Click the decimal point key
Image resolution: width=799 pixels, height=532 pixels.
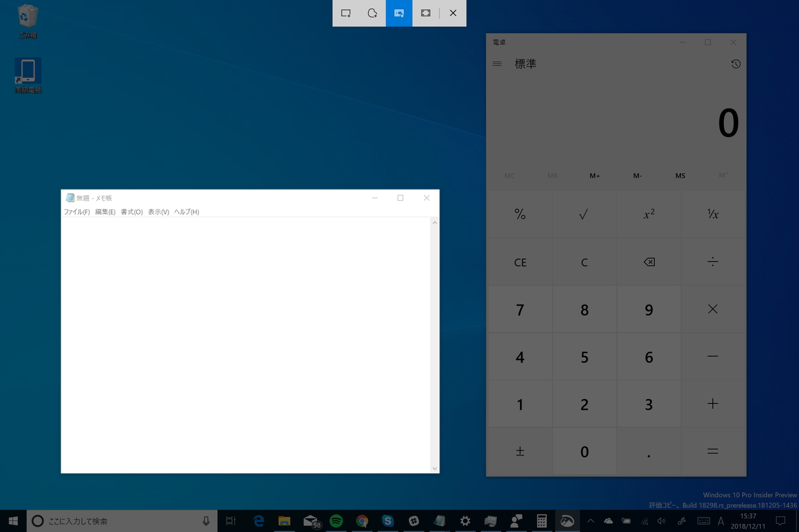click(x=649, y=452)
